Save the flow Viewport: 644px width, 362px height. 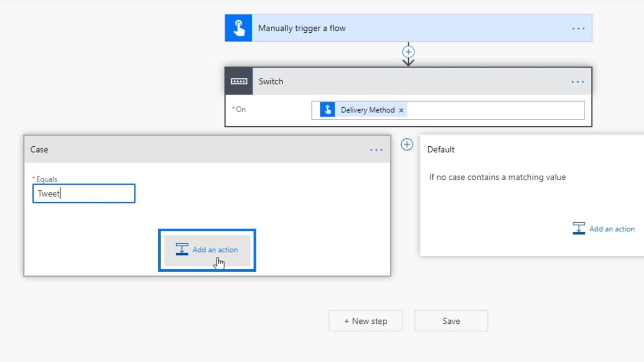(x=451, y=321)
